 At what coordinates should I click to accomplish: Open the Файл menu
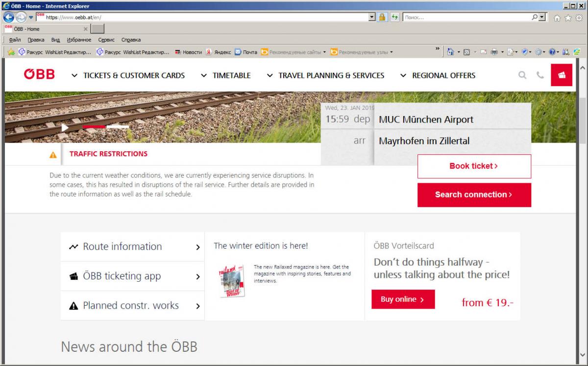(15, 40)
